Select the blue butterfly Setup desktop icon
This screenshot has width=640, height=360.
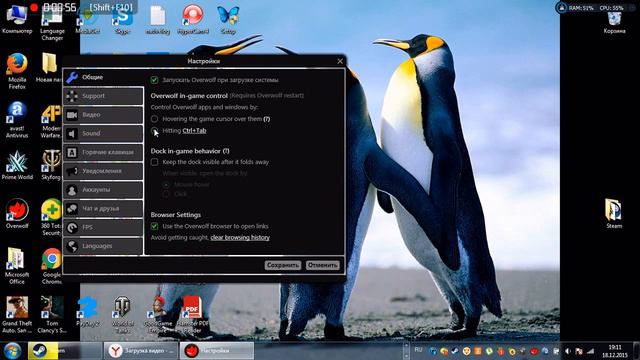point(228,19)
